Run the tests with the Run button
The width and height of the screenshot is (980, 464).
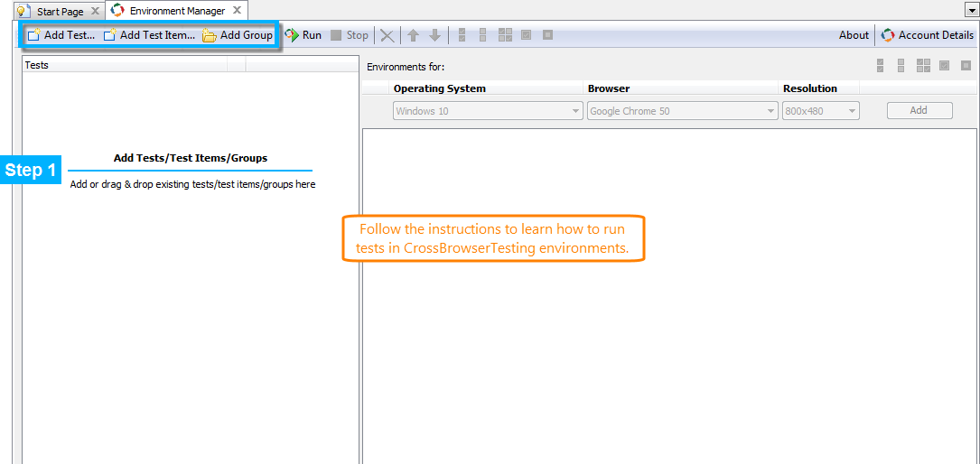pos(303,35)
